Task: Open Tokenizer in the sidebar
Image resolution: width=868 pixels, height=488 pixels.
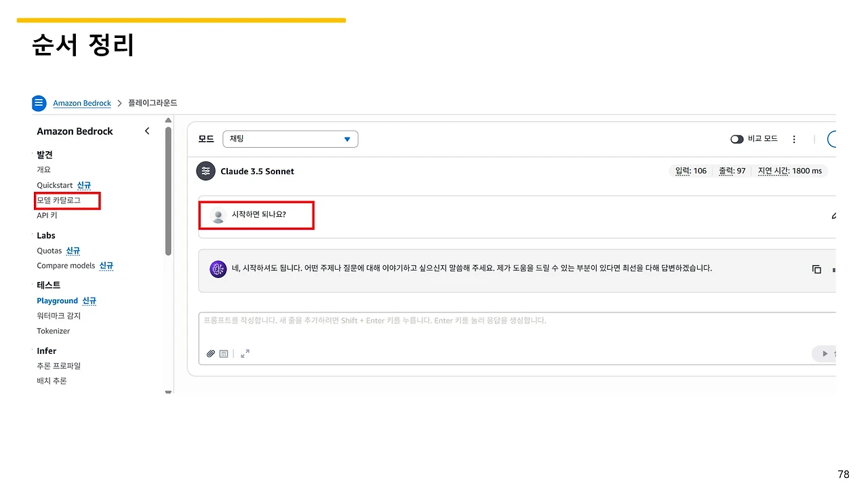Action: (x=54, y=331)
